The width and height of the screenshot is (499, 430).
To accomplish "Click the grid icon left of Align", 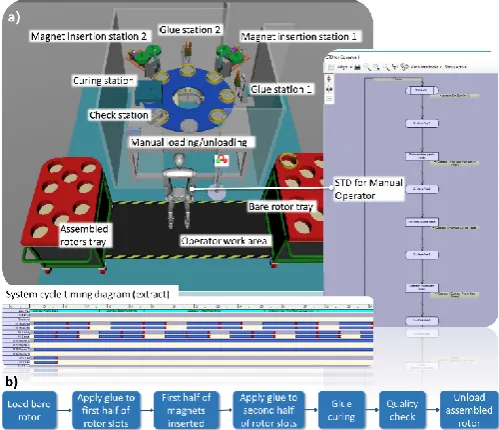I will (331, 67).
